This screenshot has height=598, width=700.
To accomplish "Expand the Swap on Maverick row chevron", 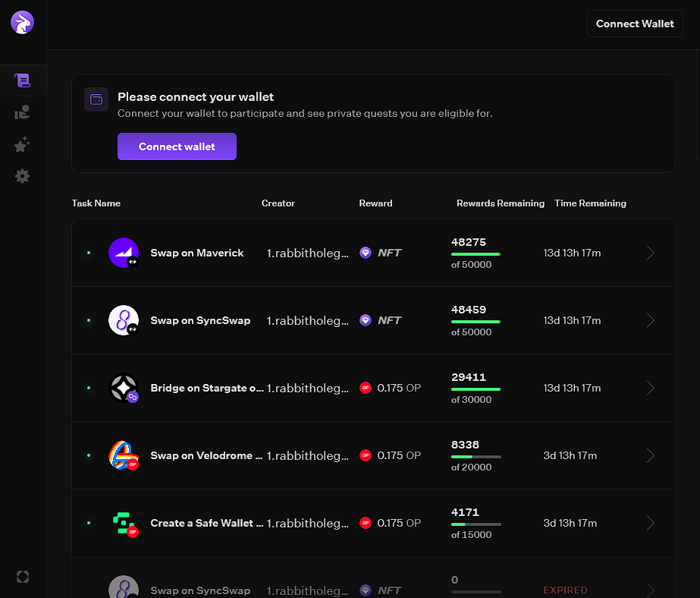I will coord(650,253).
